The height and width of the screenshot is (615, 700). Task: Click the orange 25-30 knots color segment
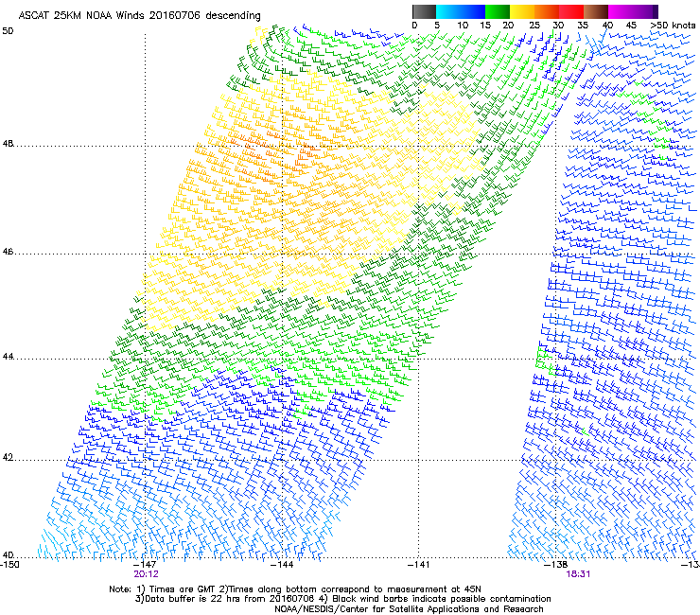pyautogui.click(x=547, y=11)
